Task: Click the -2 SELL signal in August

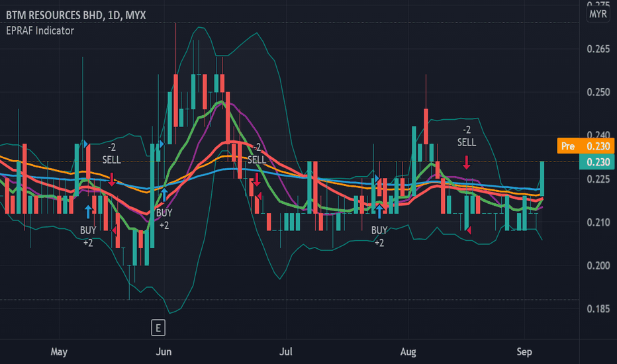Action: pyautogui.click(x=467, y=136)
